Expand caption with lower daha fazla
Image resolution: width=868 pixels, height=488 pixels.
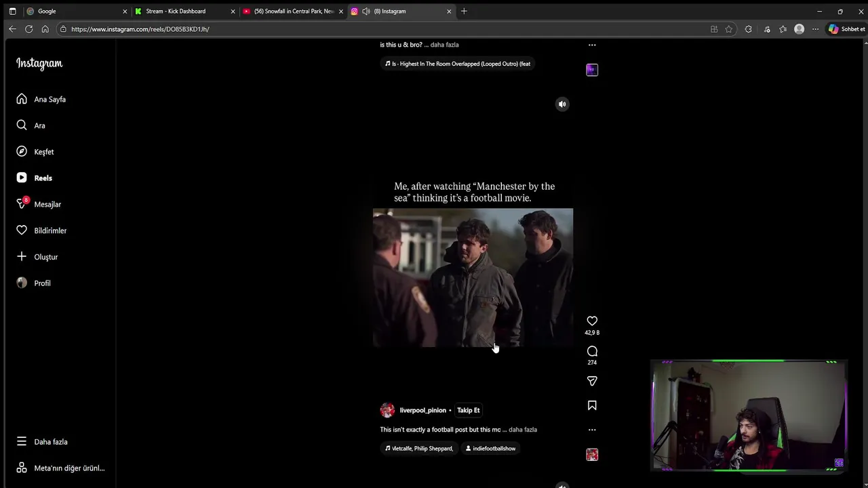(x=523, y=430)
